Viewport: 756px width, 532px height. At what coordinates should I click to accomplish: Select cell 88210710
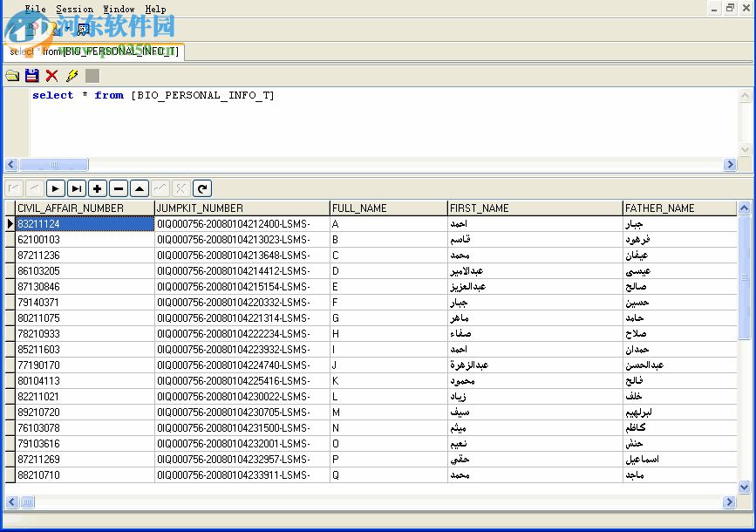click(x=85, y=475)
